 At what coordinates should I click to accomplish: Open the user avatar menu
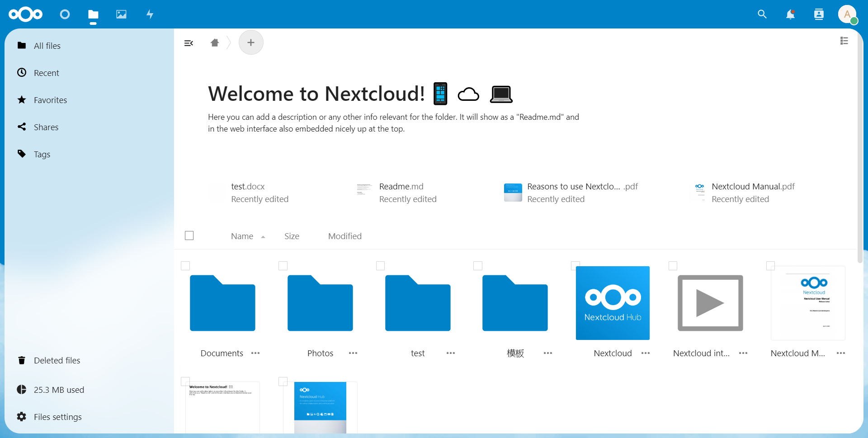pos(847,14)
